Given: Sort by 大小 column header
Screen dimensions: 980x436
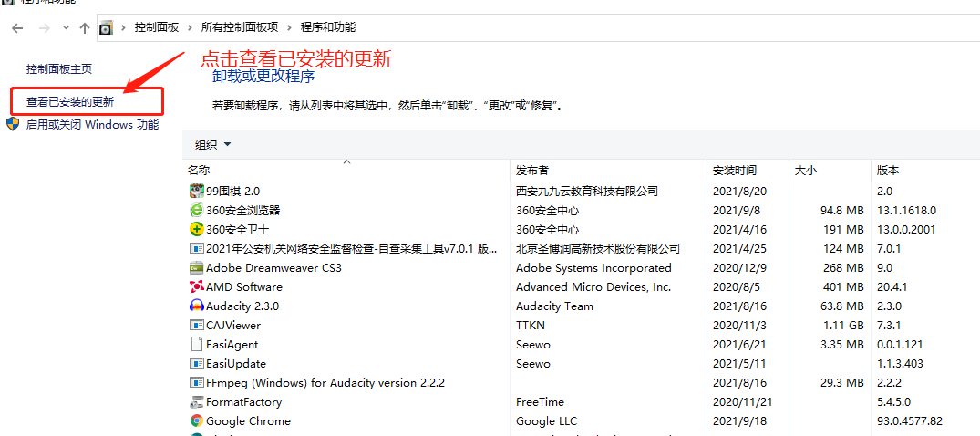Looking at the screenshot, I should [806, 171].
